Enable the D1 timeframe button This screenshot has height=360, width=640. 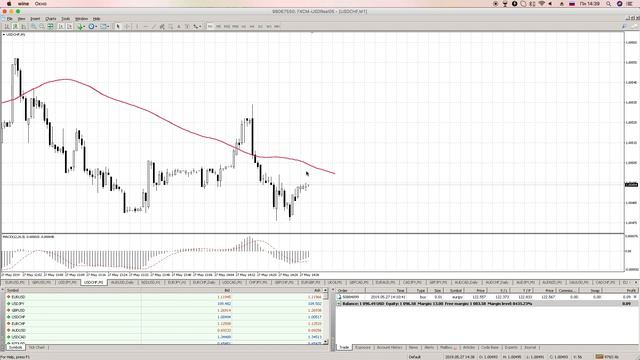[x=260, y=27]
